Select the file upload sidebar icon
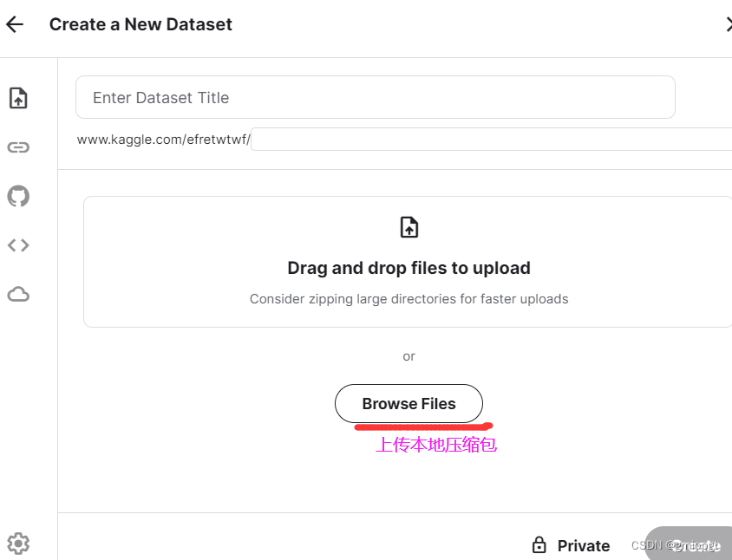The width and height of the screenshot is (732, 560). [18, 98]
